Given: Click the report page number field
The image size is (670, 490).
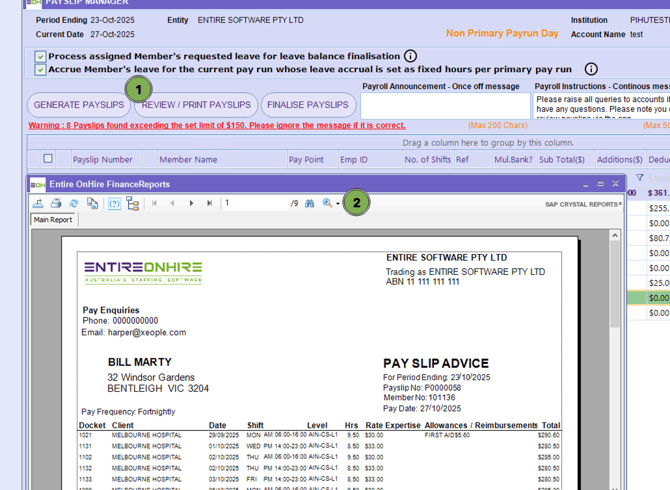Looking at the screenshot, I should point(255,203).
